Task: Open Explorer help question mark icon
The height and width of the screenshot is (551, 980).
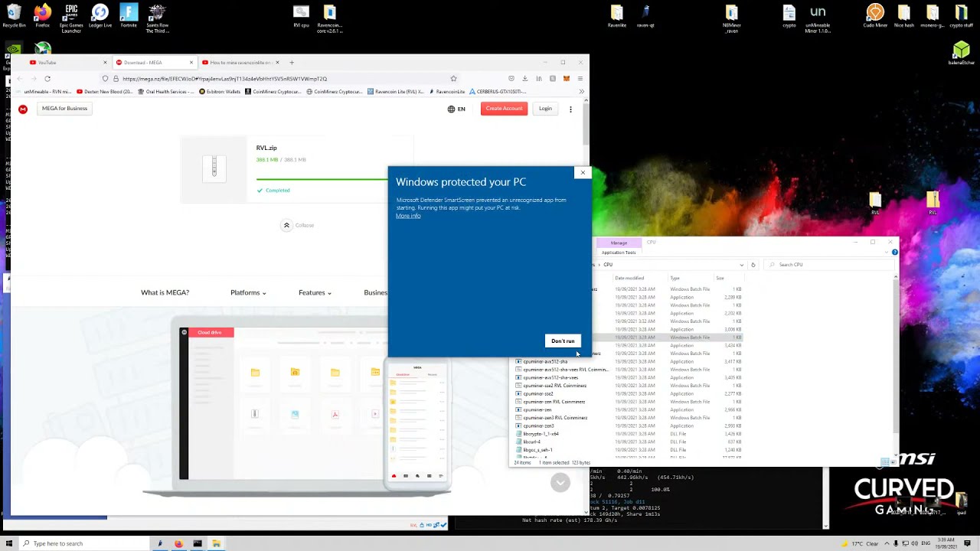Action: pos(894,253)
